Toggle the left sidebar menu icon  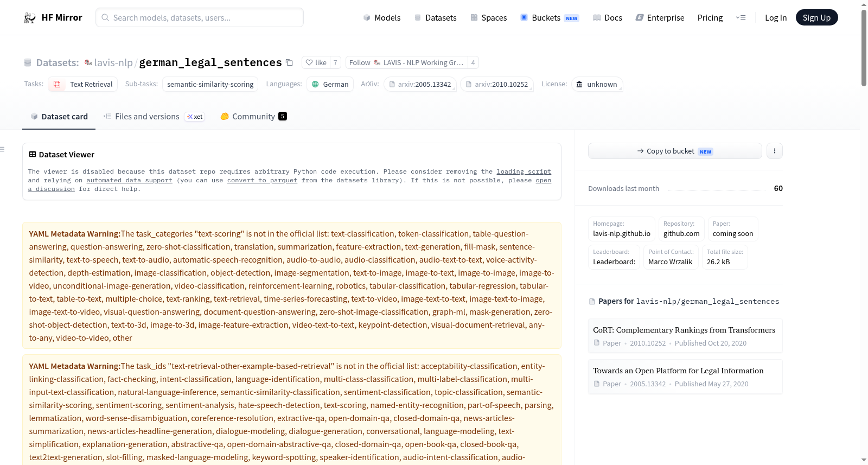[2, 149]
